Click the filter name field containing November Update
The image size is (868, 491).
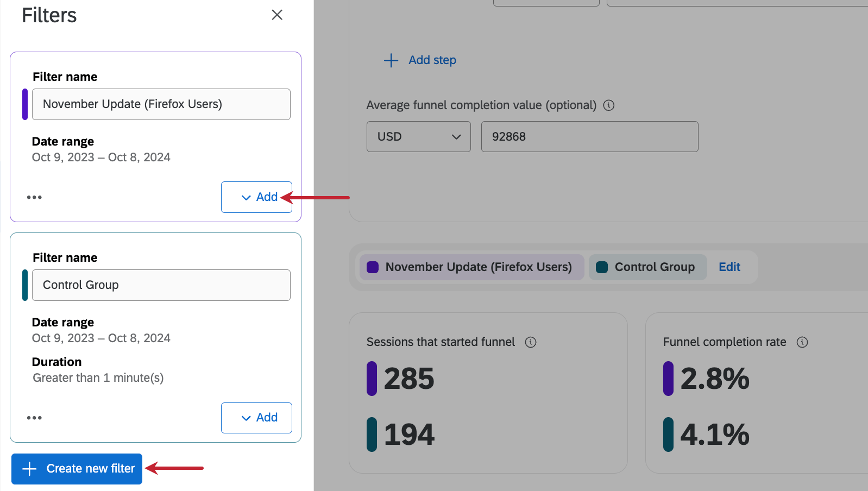click(161, 104)
